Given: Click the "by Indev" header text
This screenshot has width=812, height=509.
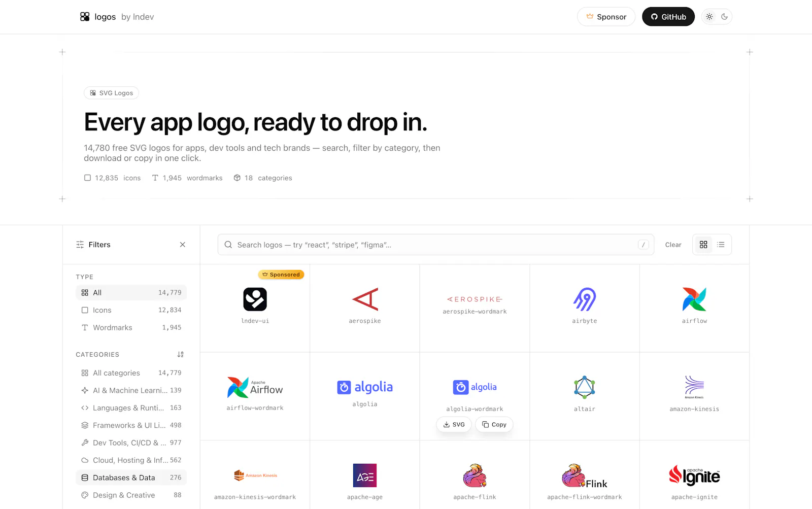Looking at the screenshot, I should pos(138,17).
